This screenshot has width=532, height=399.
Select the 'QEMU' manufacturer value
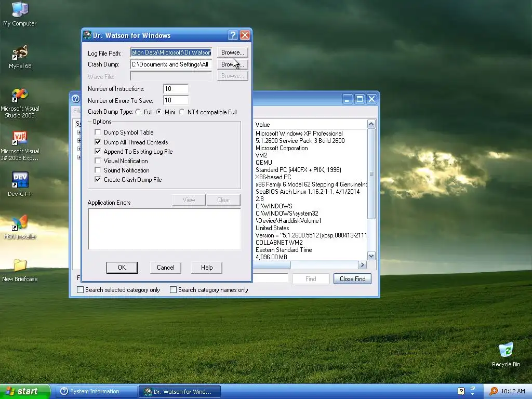(263, 163)
